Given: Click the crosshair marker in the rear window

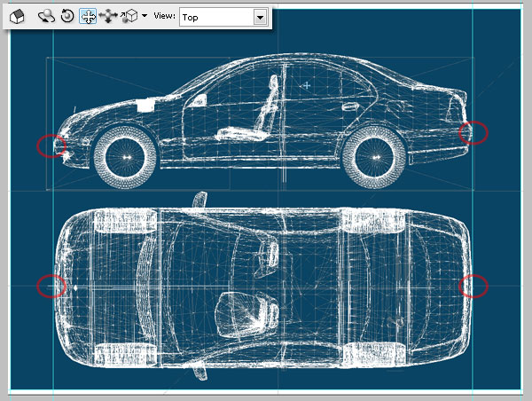Looking at the screenshot, I should [307, 86].
